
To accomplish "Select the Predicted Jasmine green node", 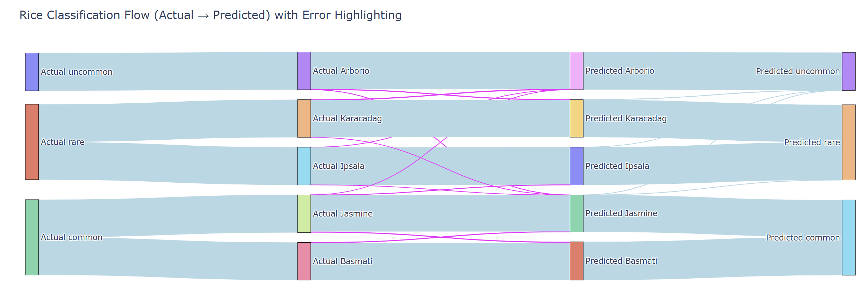I will click(577, 213).
